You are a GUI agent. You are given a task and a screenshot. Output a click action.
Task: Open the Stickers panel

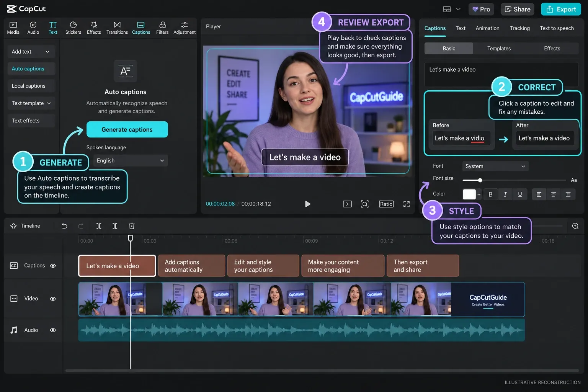[x=73, y=28]
